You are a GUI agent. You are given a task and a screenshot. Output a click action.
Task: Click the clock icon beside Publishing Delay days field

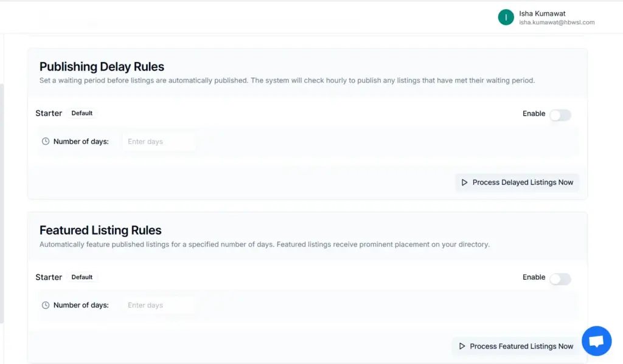pos(46,141)
